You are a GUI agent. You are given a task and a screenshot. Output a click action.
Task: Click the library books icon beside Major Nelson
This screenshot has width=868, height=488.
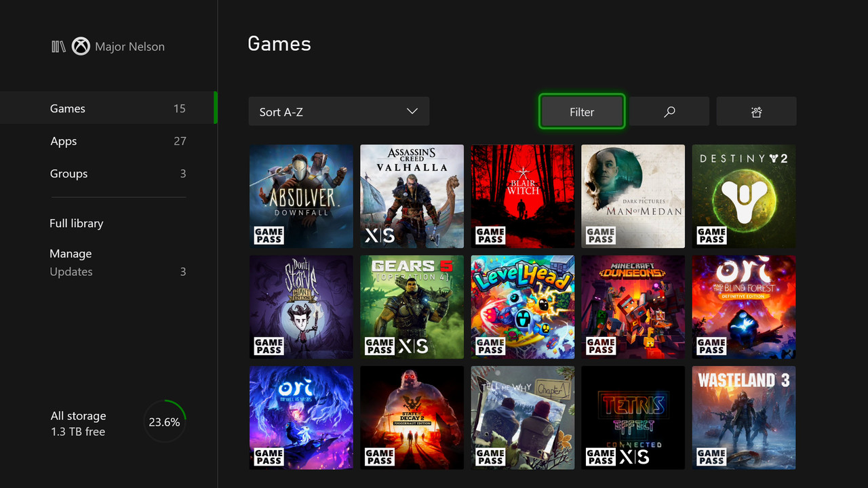coord(58,47)
